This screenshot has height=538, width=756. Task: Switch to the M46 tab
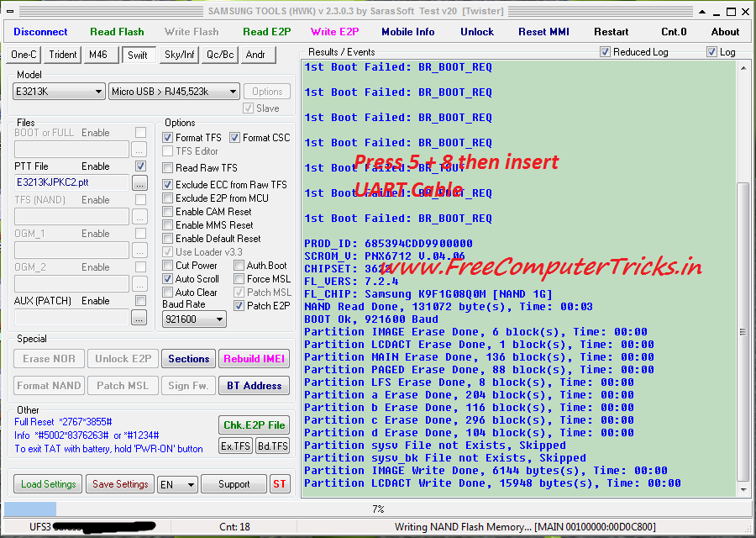[x=100, y=55]
